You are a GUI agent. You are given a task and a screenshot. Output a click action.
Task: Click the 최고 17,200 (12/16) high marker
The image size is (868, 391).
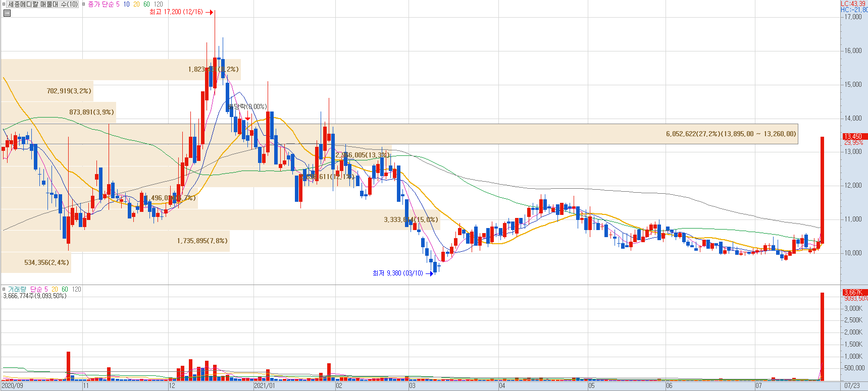[181, 12]
